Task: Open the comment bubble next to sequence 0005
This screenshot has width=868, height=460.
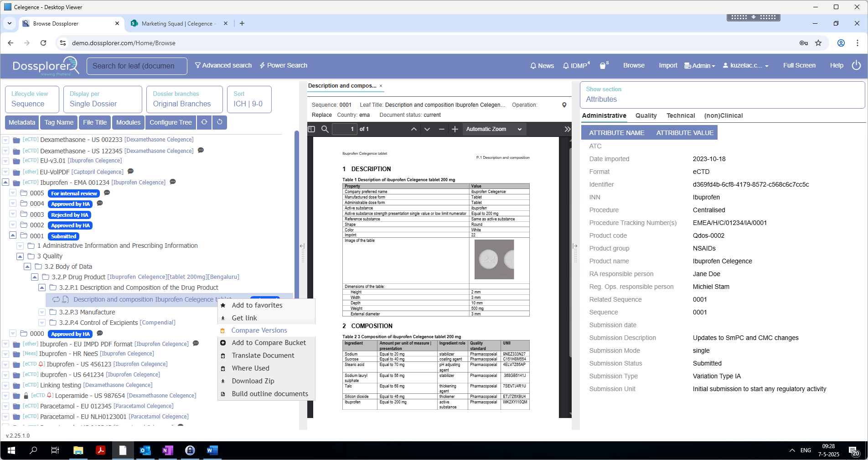Action: [107, 193]
